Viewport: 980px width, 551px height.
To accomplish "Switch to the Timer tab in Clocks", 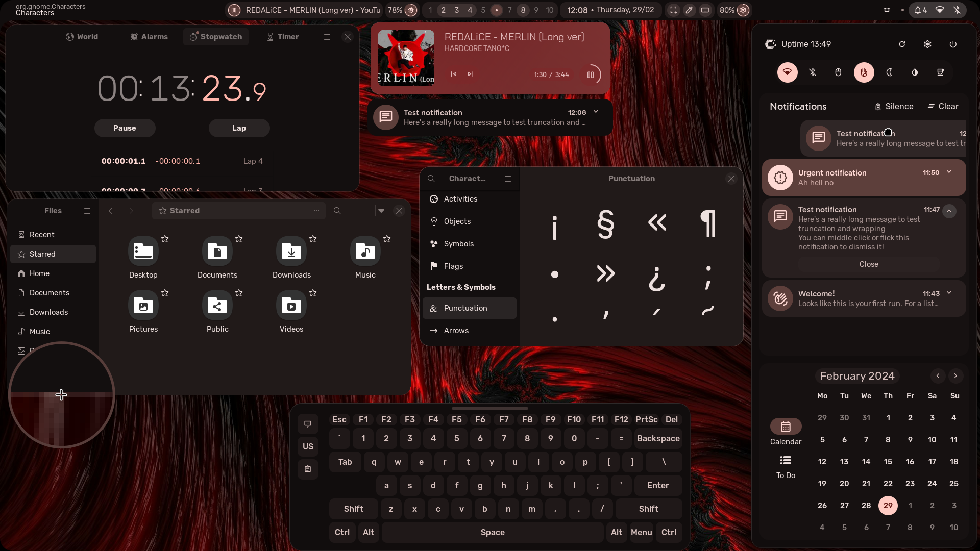I will point(282,36).
